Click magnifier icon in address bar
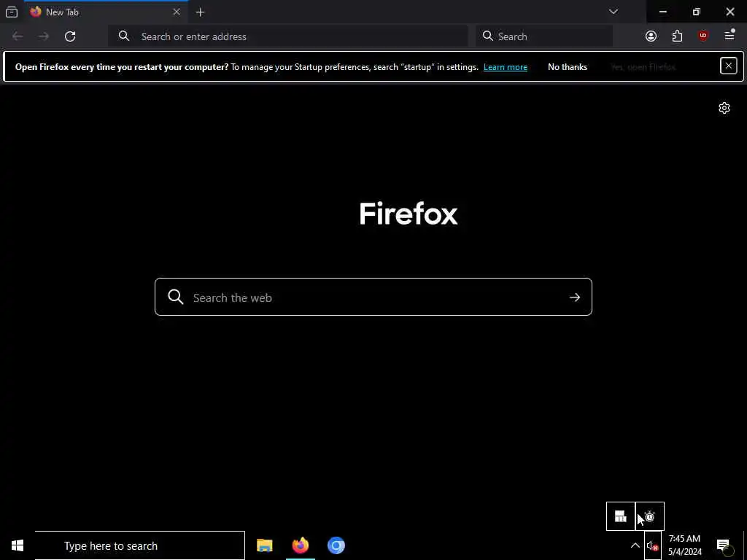The image size is (747, 560). point(124,36)
